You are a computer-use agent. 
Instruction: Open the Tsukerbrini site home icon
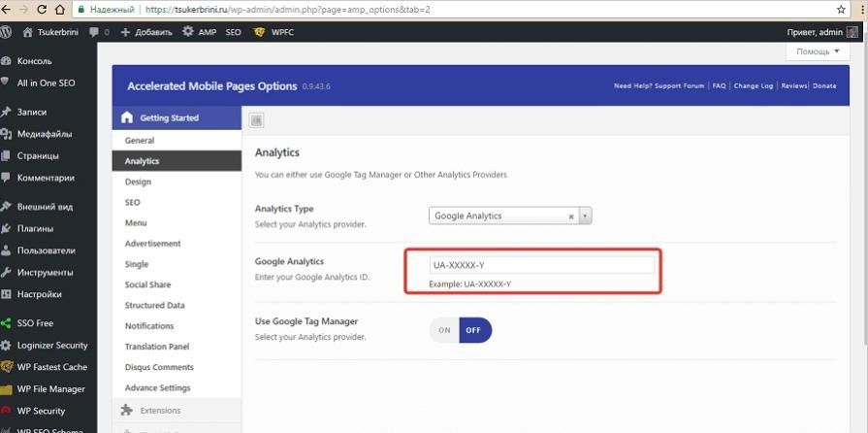pyautogui.click(x=28, y=32)
